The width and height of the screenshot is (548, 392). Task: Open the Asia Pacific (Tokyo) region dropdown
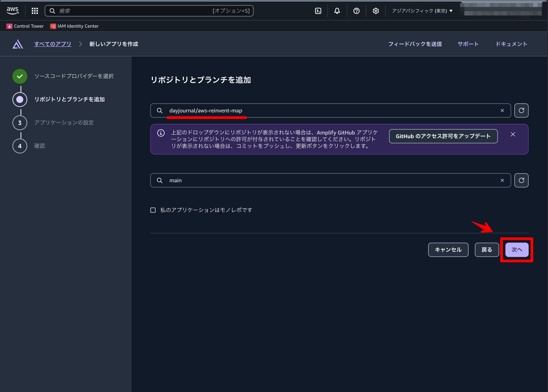[x=422, y=11]
